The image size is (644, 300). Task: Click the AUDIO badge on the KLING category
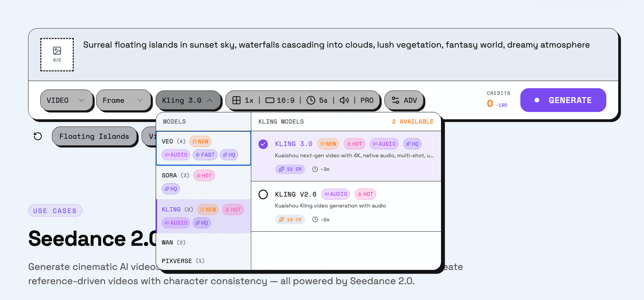[x=175, y=223]
